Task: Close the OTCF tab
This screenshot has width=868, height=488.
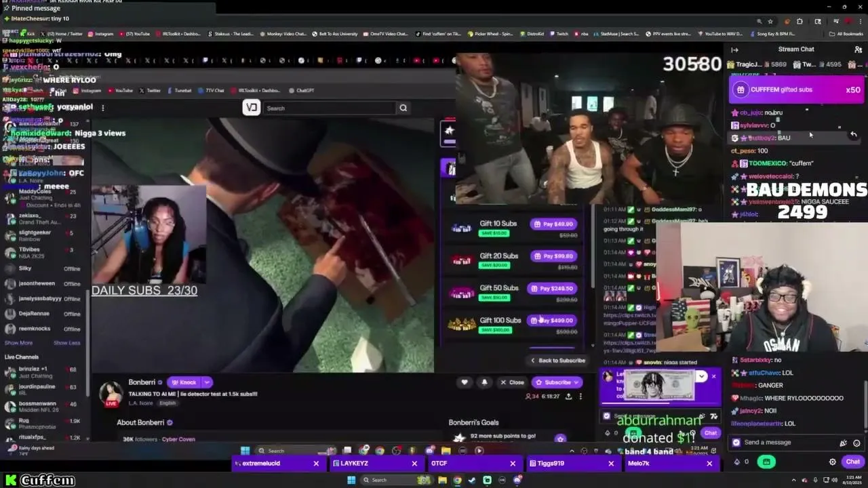Action: pyautogui.click(x=513, y=464)
